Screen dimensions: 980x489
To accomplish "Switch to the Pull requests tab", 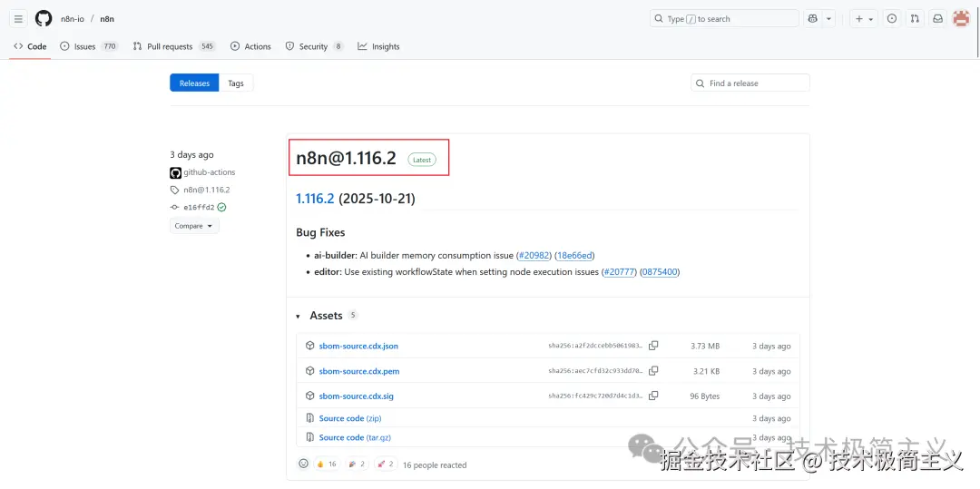I will pyautogui.click(x=173, y=46).
